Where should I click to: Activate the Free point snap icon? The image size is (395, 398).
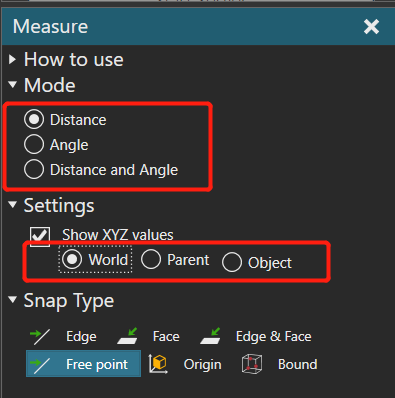coord(40,364)
